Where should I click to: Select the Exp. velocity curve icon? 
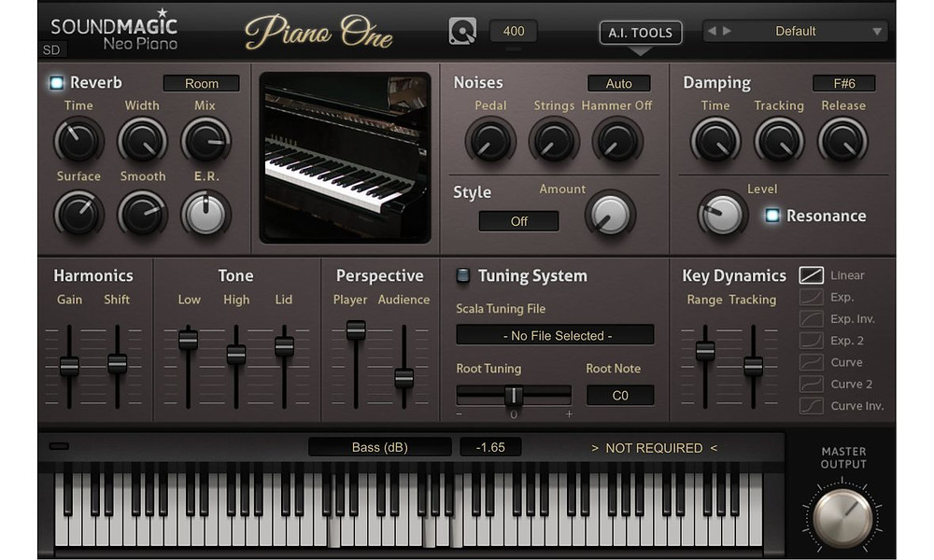812,297
